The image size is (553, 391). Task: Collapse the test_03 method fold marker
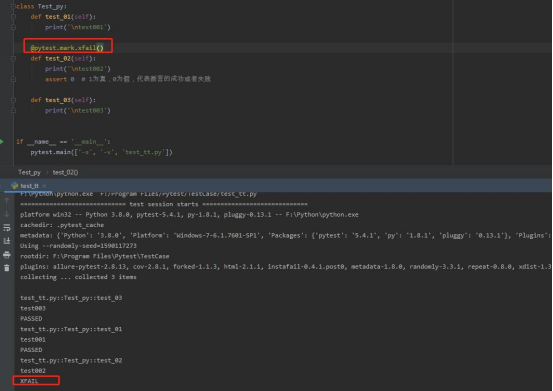click(x=13, y=100)
